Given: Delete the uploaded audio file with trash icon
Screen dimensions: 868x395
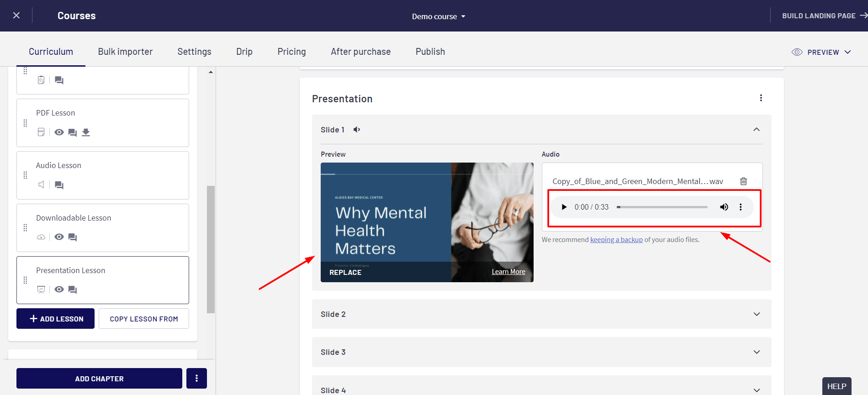Looking at the screenshot, I should point(743,181).
